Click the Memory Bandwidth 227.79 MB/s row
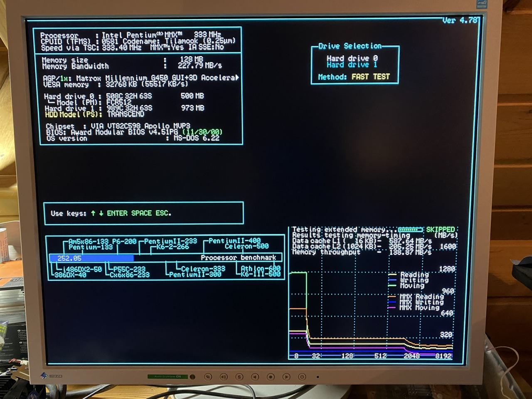The width and height of the screenshot is (532, 399). click(x=132, y=66)
